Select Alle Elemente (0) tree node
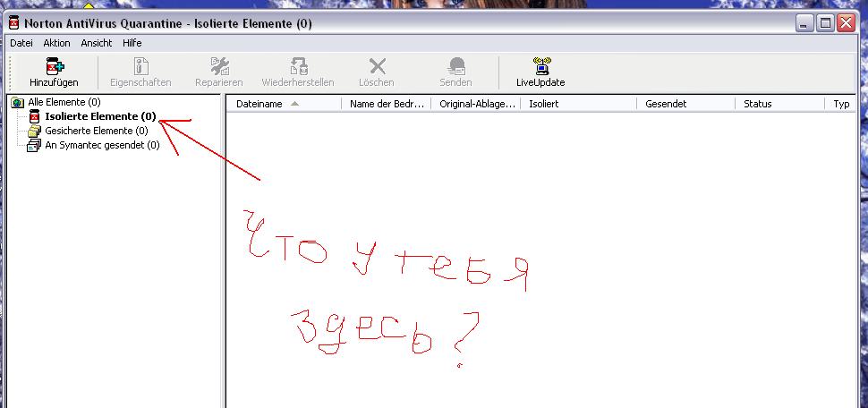This screenshot has height=408, width=868. (64, 102)
